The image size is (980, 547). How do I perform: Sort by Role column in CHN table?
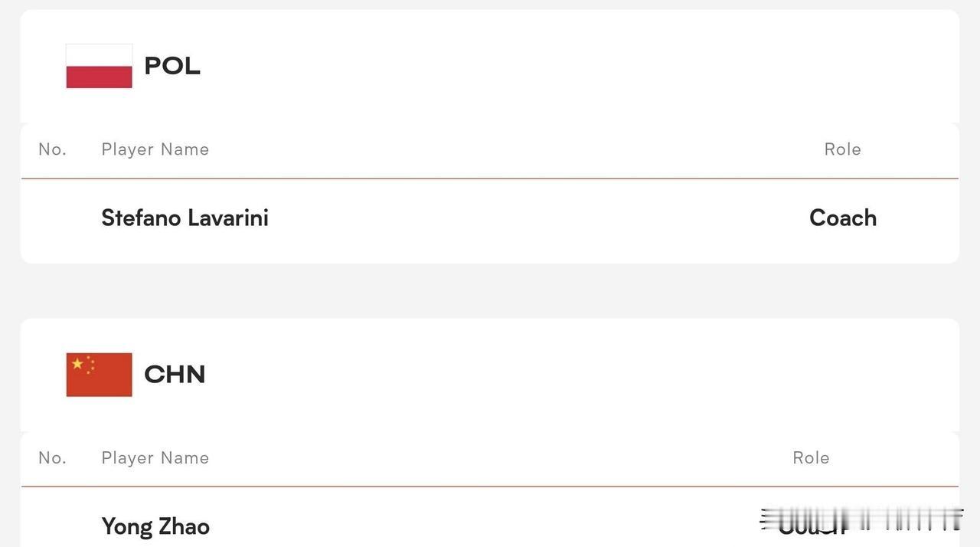(x=812, y=458)
